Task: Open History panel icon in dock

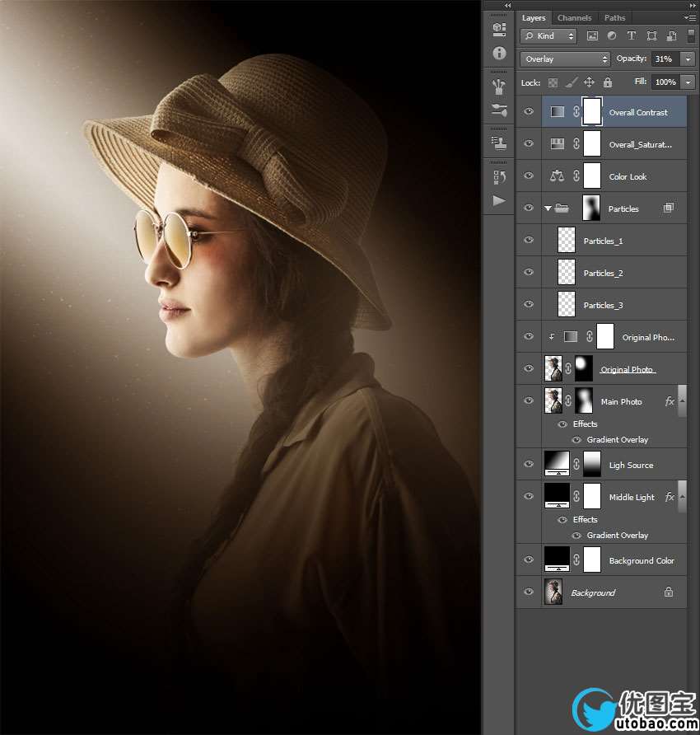Action: (x=499, y=176)
